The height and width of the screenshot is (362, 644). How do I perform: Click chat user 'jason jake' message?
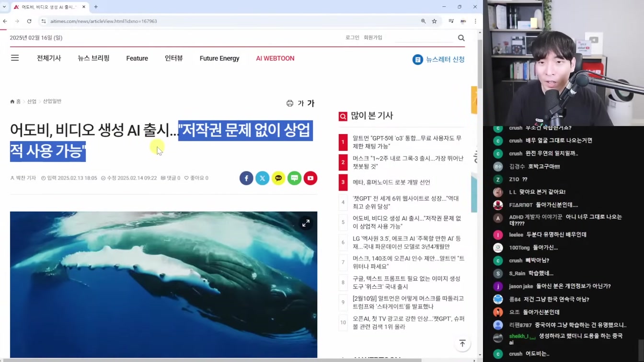tap(560, 286)
